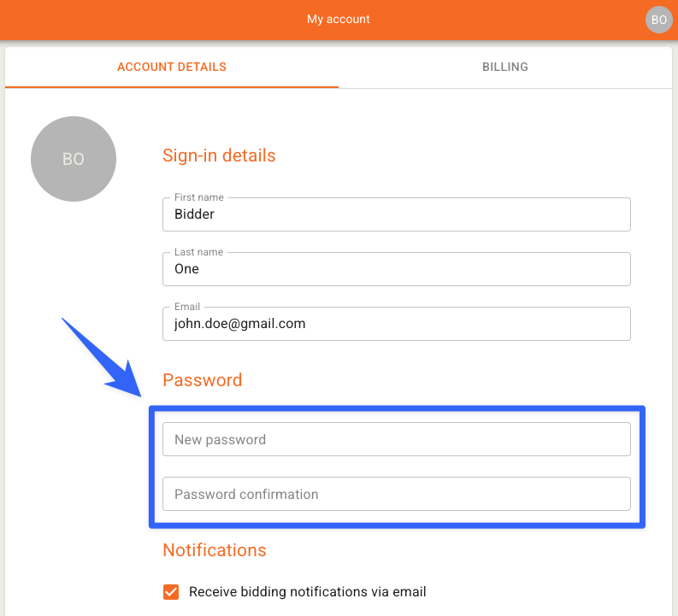Click the orange 'Password' section heading
The height and width of the screenshot is (616, 678).
tap(203, 380)
